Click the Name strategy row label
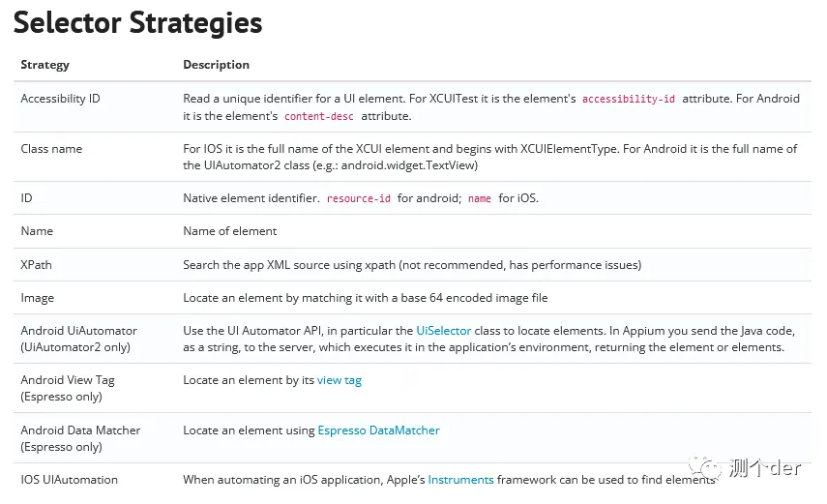 37,231
